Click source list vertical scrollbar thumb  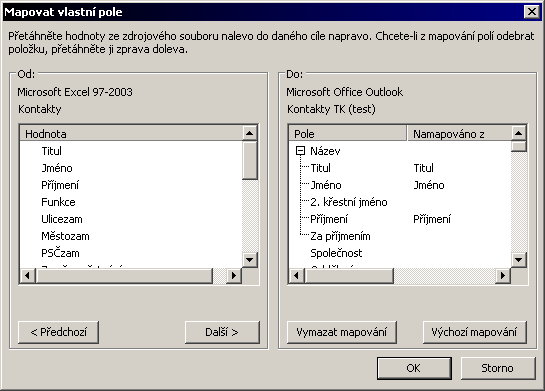250,160
